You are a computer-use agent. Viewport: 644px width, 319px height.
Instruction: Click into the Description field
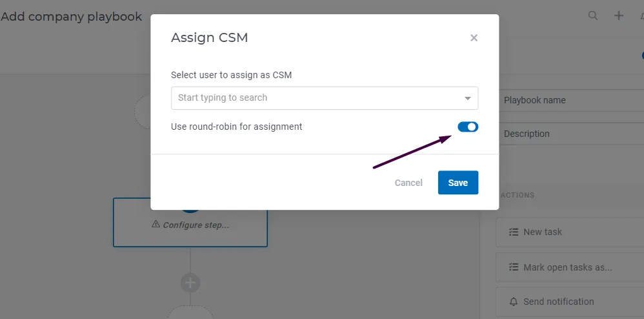click(572, 134)
